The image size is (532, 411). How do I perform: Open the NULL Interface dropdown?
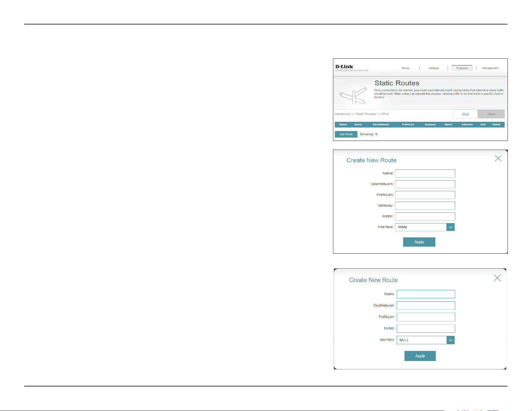426,340
